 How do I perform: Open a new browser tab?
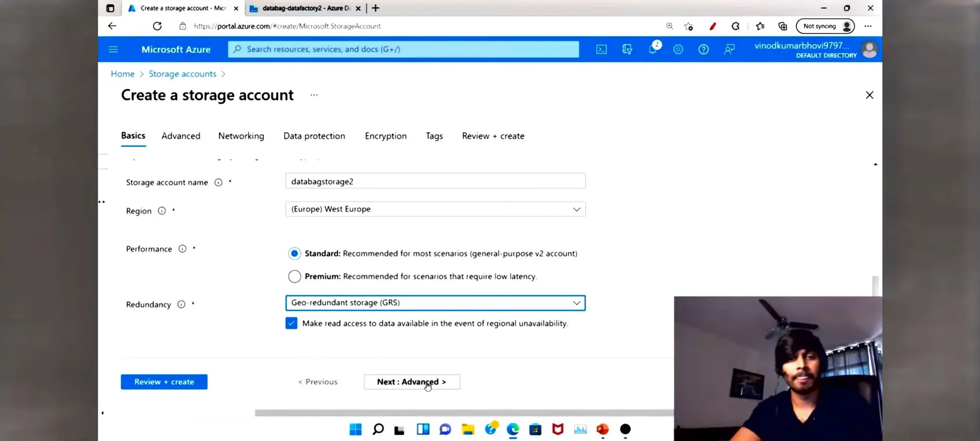376,8
